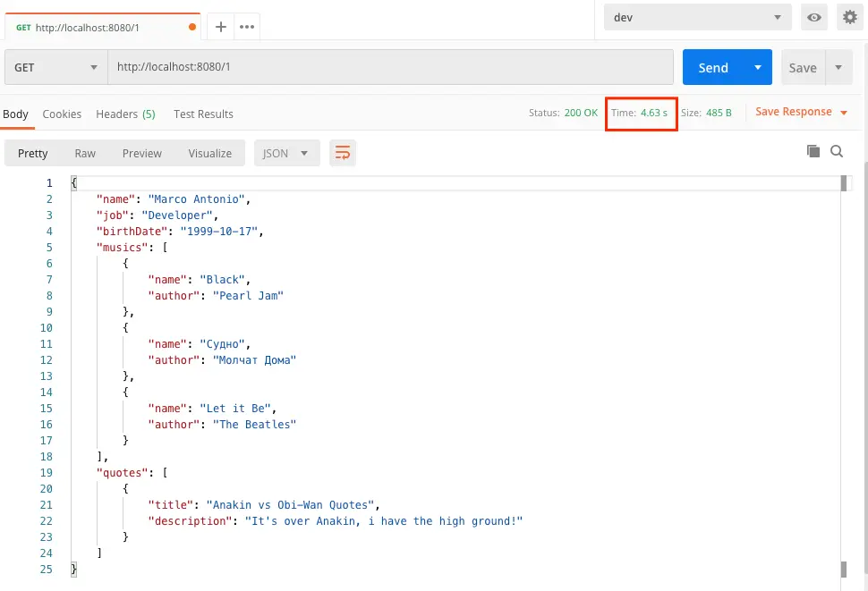Image resolution: width=868 pixels, height=591 pixels.
Task: Toggle the wrap lines icon
Action: [343, 153]
